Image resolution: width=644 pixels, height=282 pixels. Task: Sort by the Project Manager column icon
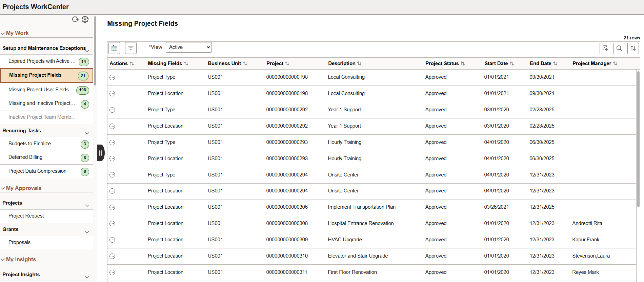click(x=615, y=63)
